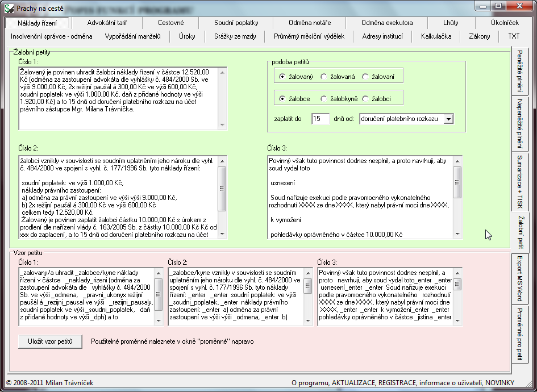Viewport: 537px width, 392px height.
Task: Click the Uložit vzor petitů button
Action: click(x=51, y=341)
